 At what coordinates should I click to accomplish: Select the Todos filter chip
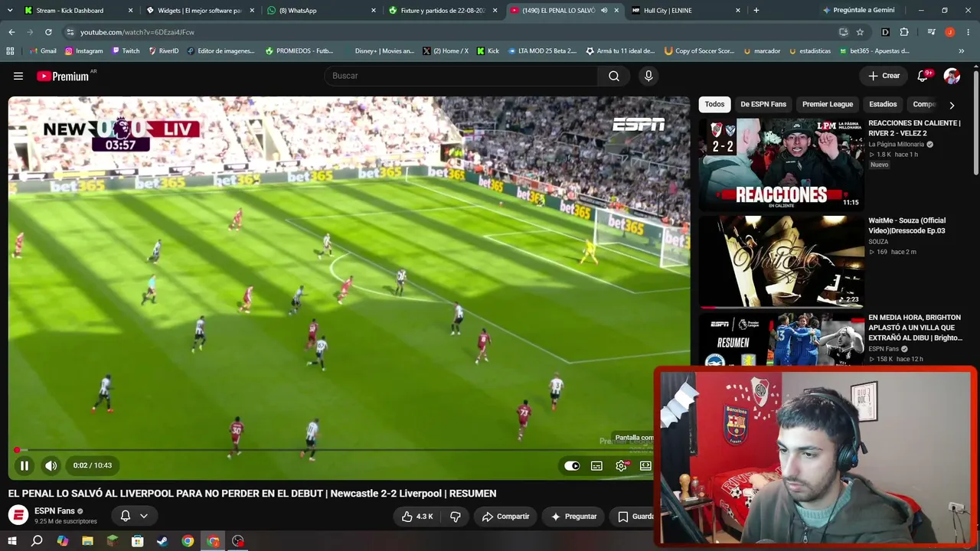(714, 104)
